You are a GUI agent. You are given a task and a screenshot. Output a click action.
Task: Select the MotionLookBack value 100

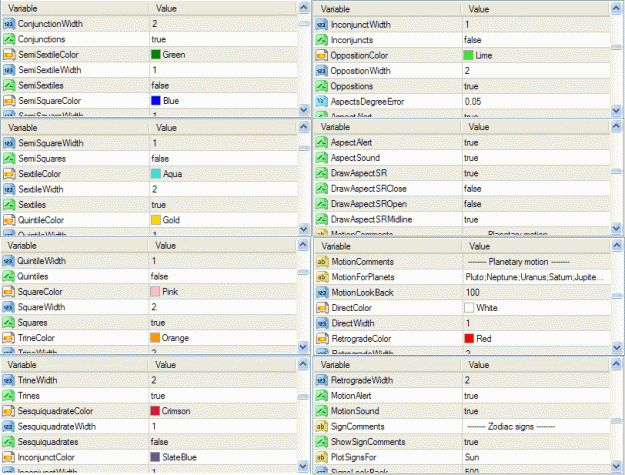pyautogui.click(x=472, y=292)
